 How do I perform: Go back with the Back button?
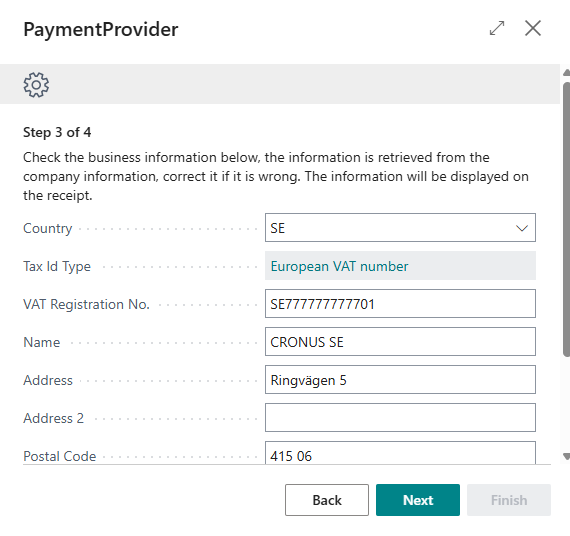coord(327,500)
